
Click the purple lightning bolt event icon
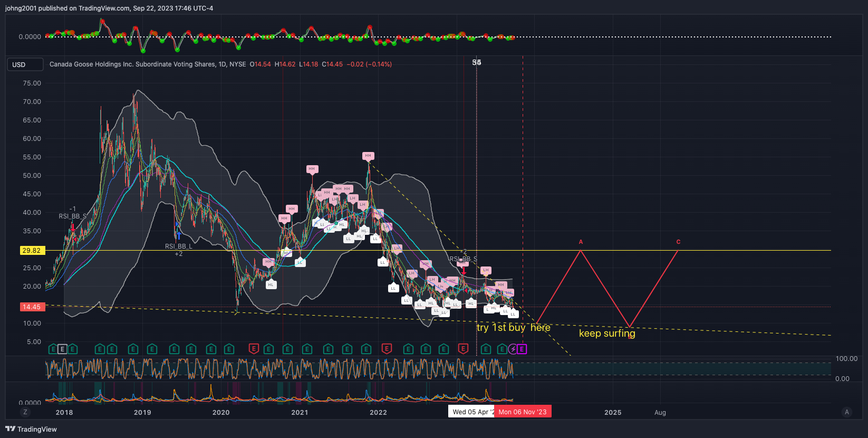(x=513, y=349)
